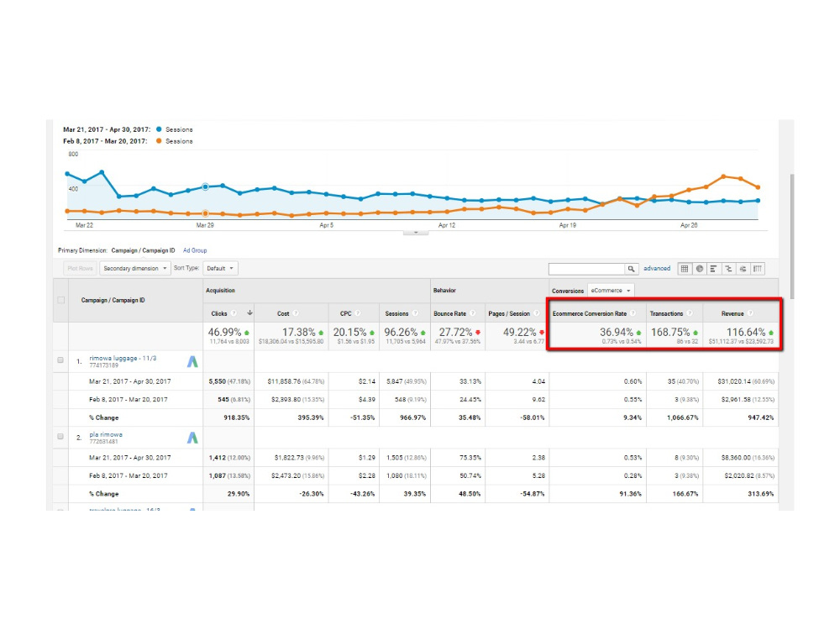Check the rimowa luggage - 11/3 row
The image size is (840, 630).
click(60, 360)
